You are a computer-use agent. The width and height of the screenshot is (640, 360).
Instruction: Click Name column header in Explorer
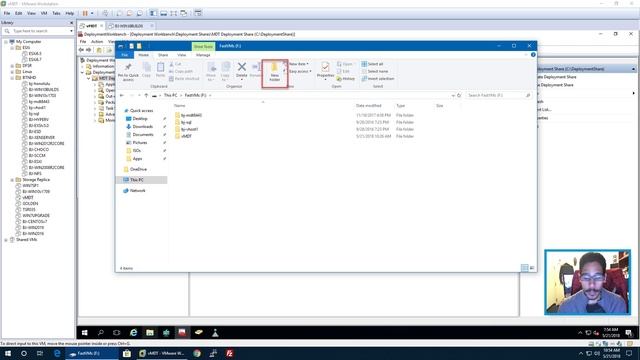180,106
